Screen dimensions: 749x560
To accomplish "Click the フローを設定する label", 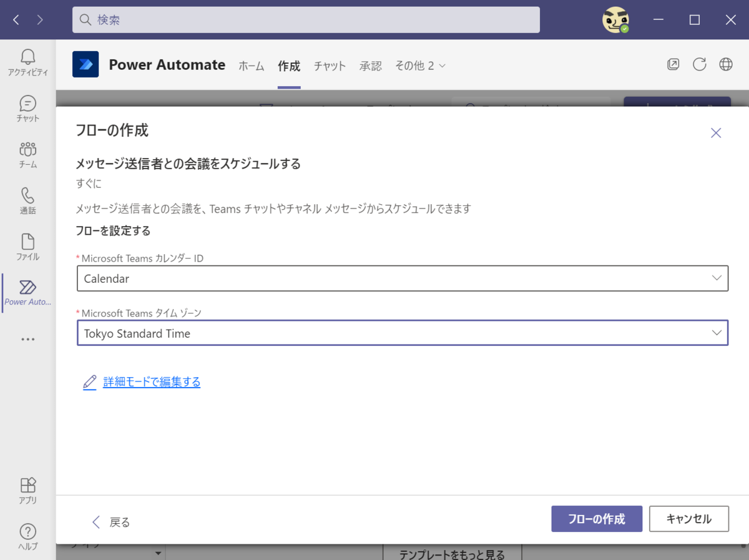I will pyautogui.click(x=113, y=231).
